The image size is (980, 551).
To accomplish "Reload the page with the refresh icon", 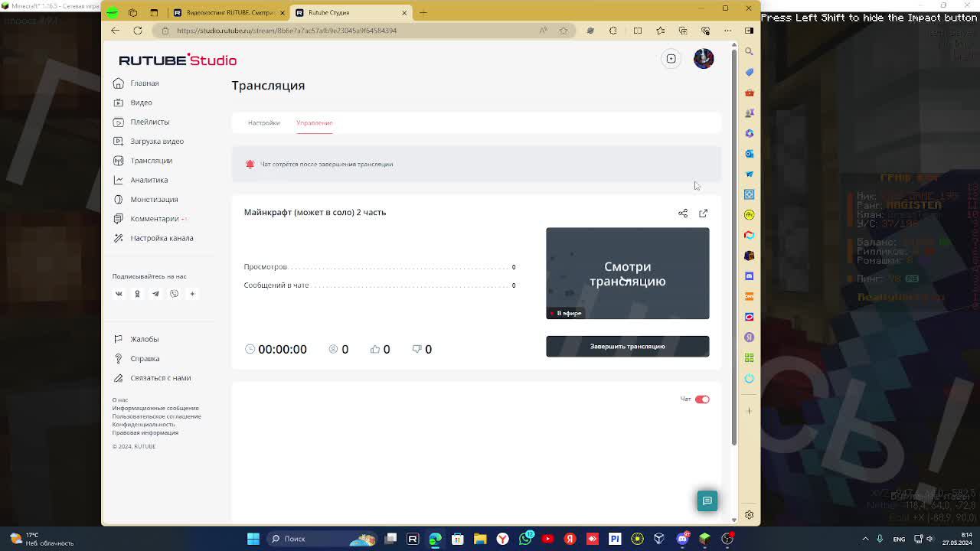I will click(138, 31).
